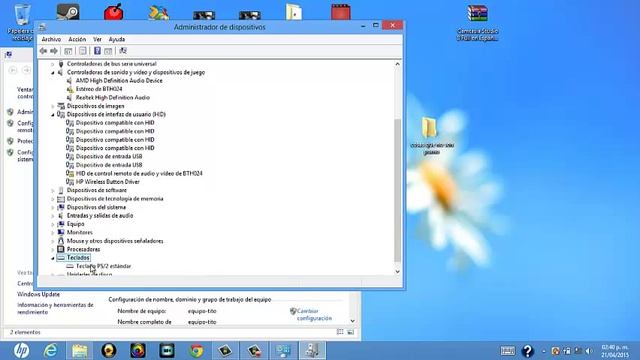The height and width of the screenshot is (360, 640).
Task: Open Información y herramientas de rendimiento link
Action: [55, 309]
